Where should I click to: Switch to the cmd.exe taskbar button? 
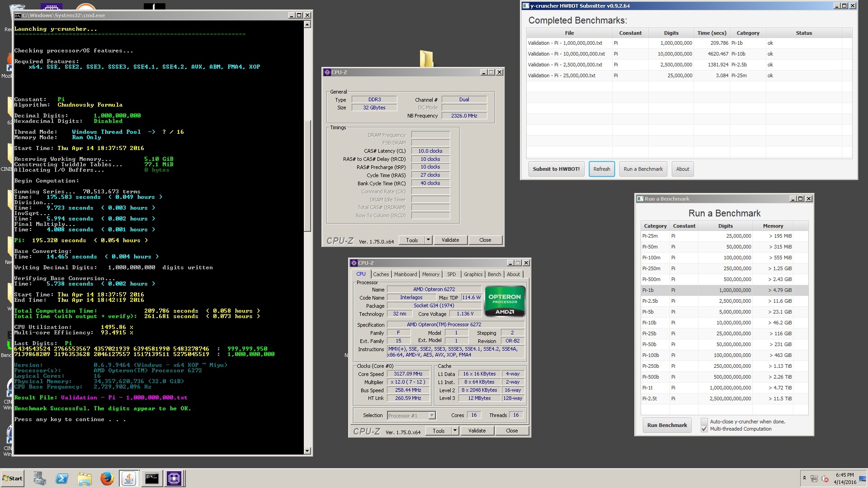point(151,479)
